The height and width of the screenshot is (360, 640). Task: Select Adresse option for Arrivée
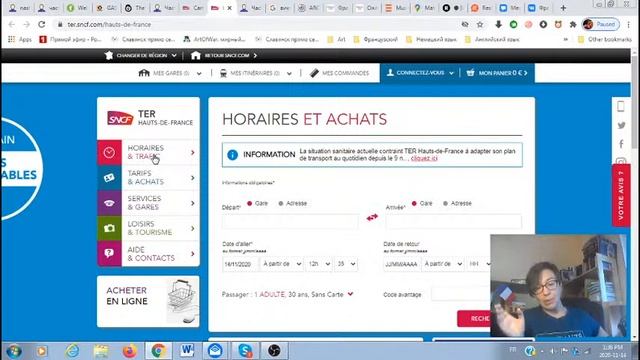pyautogui.click(x=445, y=203)
